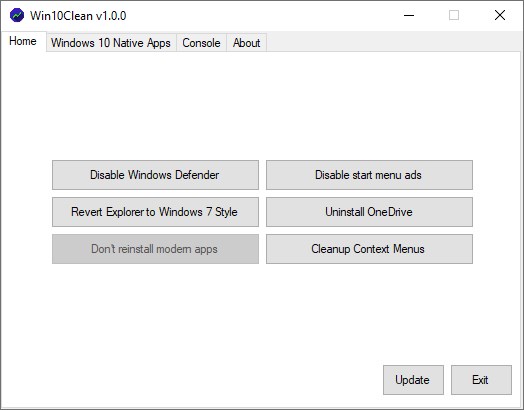The image size is (524, 410).
Task: Open the Windows 10 Native Apps tab
Action: 111,43
